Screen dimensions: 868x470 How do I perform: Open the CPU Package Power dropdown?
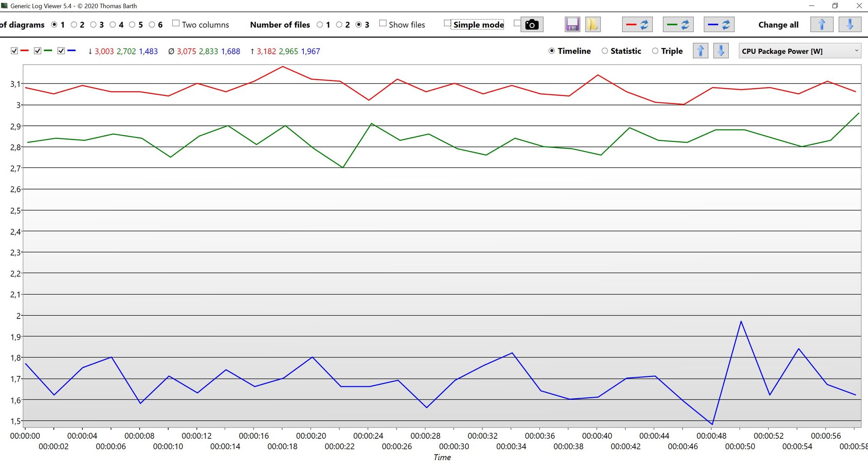coord(799,51)
